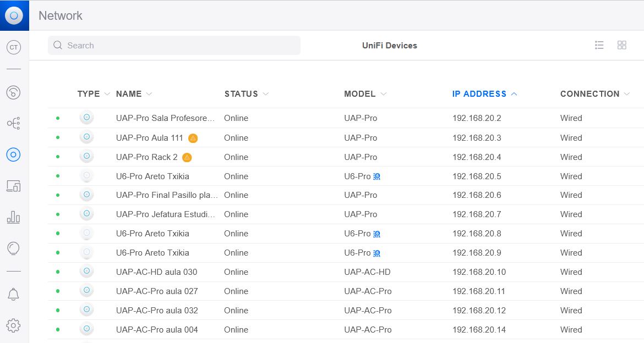Select IP address 192.168.20.6

477,195
